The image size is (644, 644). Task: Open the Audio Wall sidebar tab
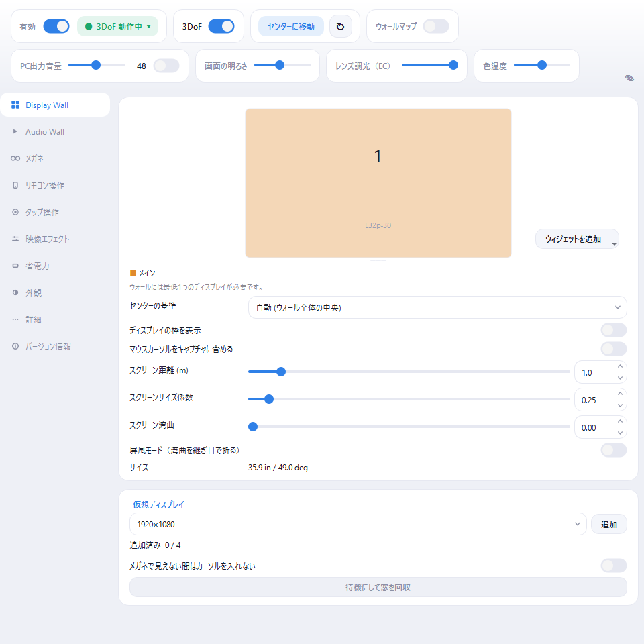pos(55,131)
